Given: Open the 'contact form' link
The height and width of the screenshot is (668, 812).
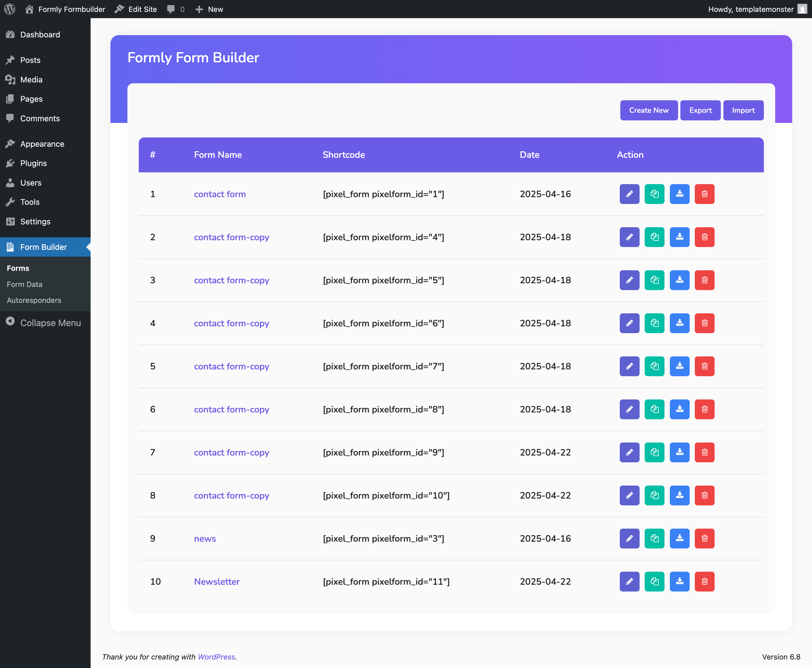Looking at the screenshot, I should [x=219, y=194].
